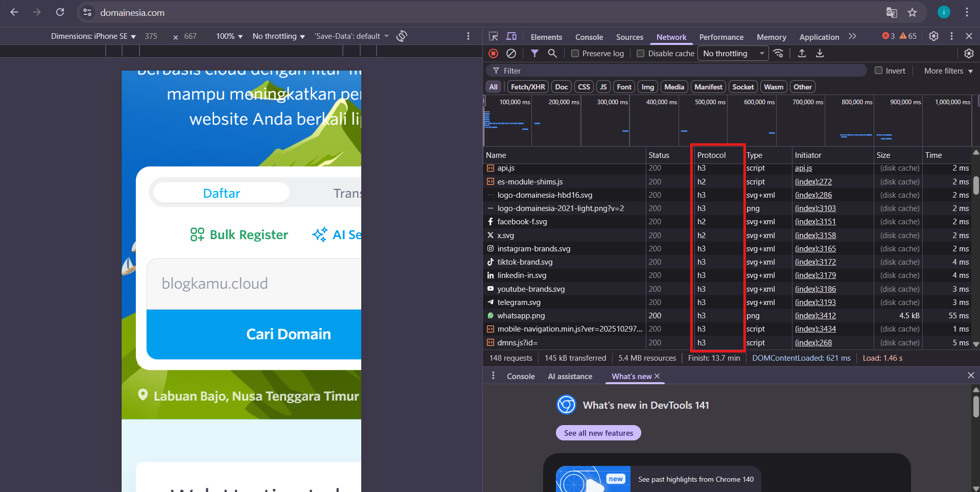The height and width of the screenshot is (492, 980).
Task: Open Save-Data default dropdown
Action: 352,36
